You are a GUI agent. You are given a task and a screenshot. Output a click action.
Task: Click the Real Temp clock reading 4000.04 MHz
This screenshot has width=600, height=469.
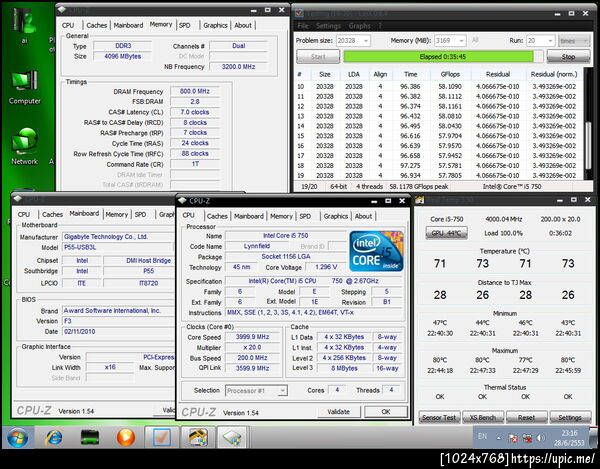point(503,219)
